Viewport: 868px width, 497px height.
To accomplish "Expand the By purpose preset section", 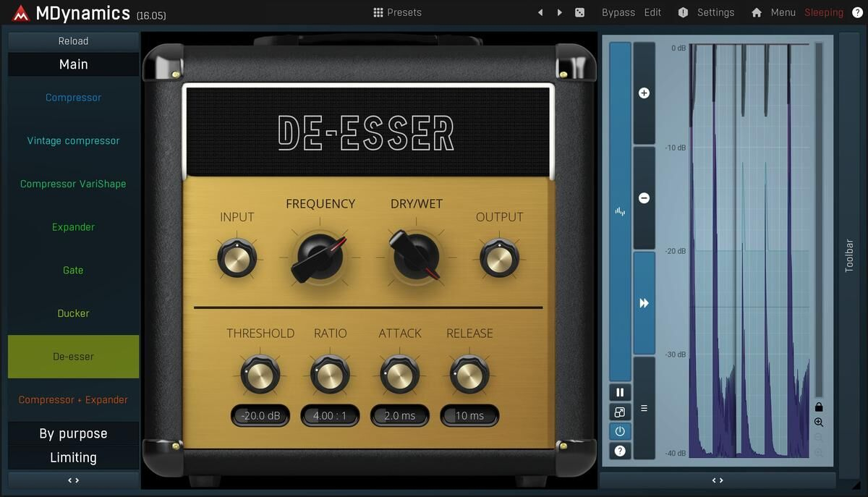I will (x=73, y=433).
